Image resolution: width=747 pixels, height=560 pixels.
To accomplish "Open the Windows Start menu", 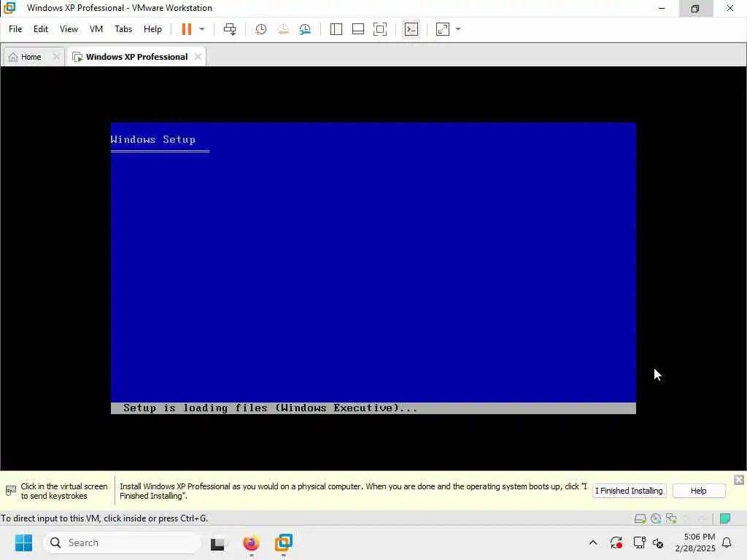I will (x=23, y=542).
